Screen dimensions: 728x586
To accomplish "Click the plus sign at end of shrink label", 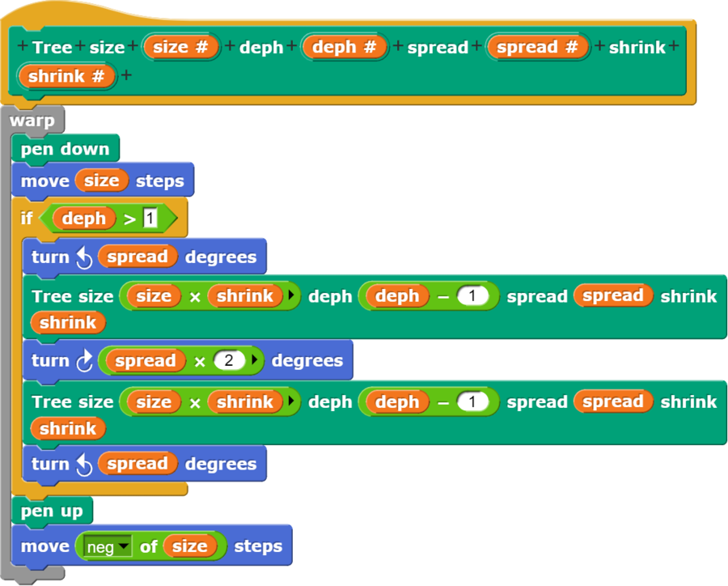I will pos(673,47).
